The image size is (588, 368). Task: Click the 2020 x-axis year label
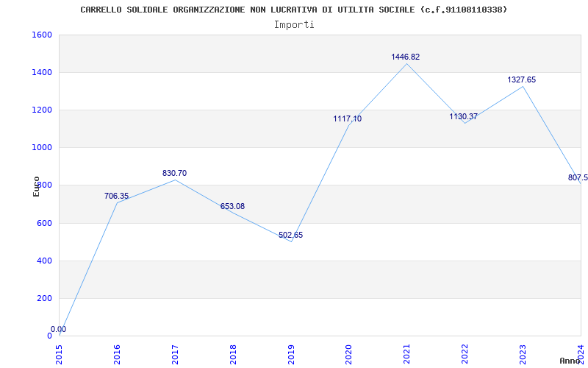tap(348, 354)
